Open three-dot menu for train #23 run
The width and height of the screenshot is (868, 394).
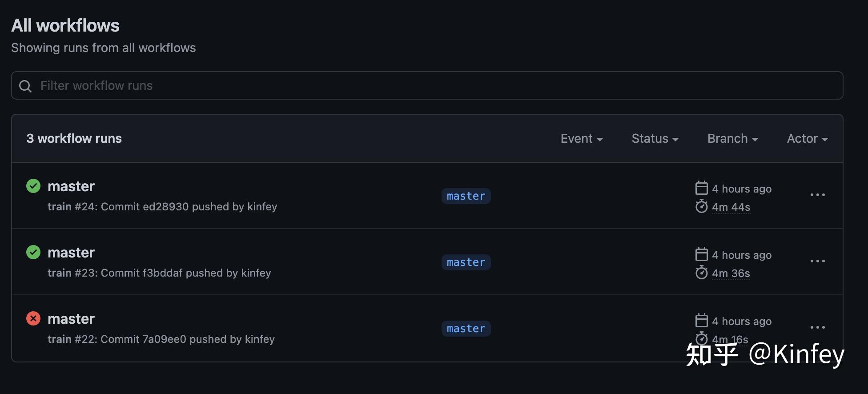click(x=817, y=261)
